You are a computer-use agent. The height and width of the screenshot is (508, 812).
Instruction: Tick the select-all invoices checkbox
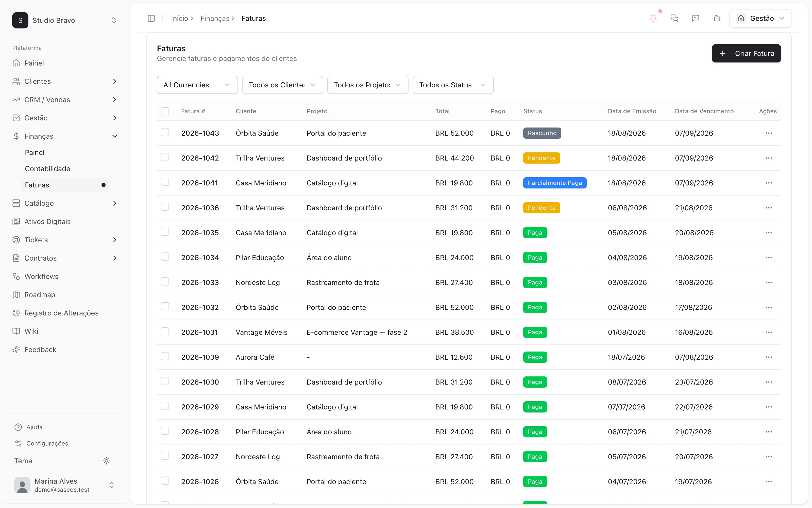tap(165, 111)
